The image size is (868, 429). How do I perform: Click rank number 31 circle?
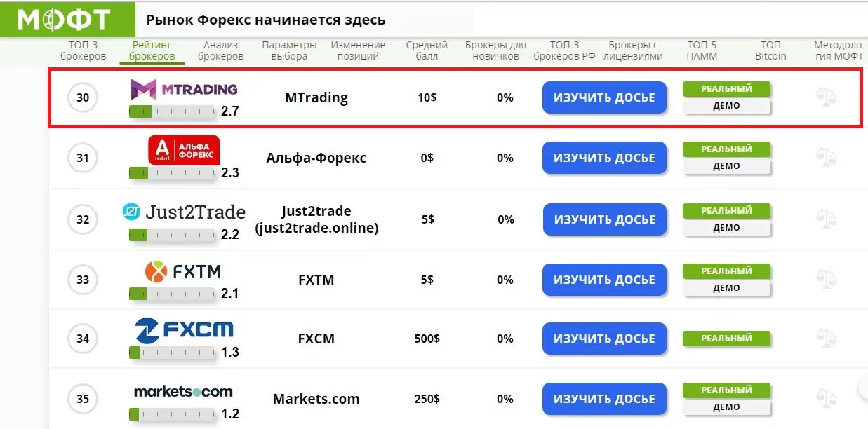click(83, 158)
